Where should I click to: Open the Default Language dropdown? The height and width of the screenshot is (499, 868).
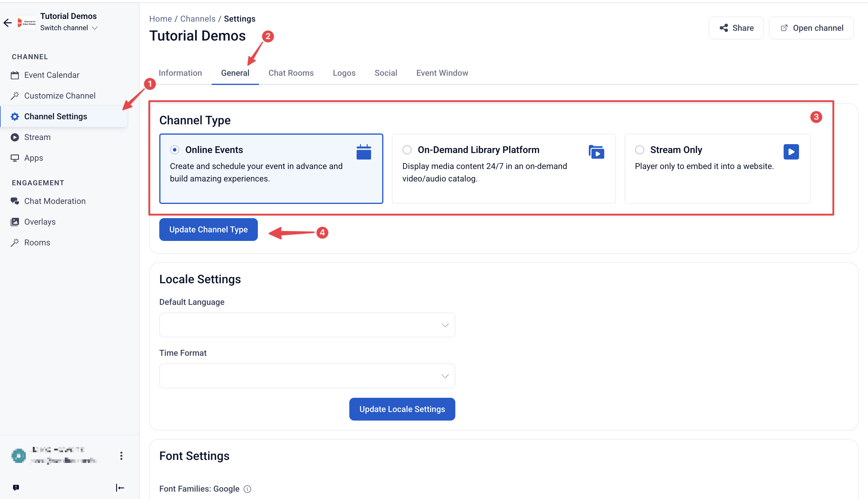[x=307, y=325]
